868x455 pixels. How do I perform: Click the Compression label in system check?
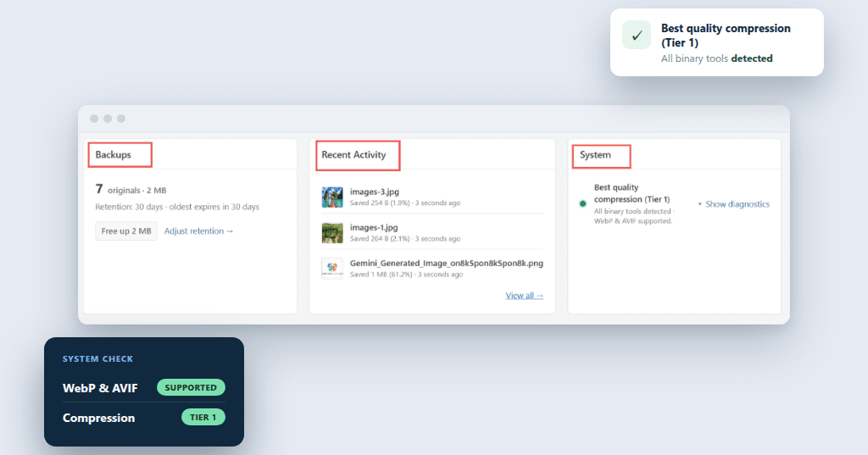tap(98, 418)
